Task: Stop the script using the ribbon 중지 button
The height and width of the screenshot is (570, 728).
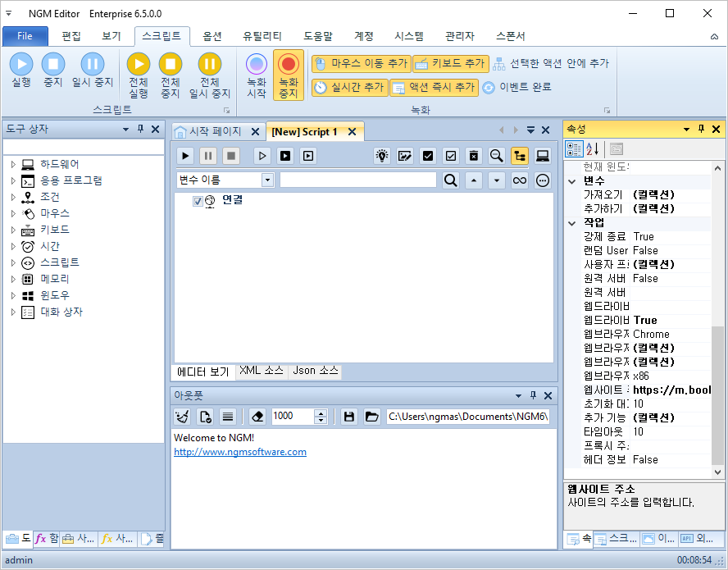Action: click(x=53, y=71)
